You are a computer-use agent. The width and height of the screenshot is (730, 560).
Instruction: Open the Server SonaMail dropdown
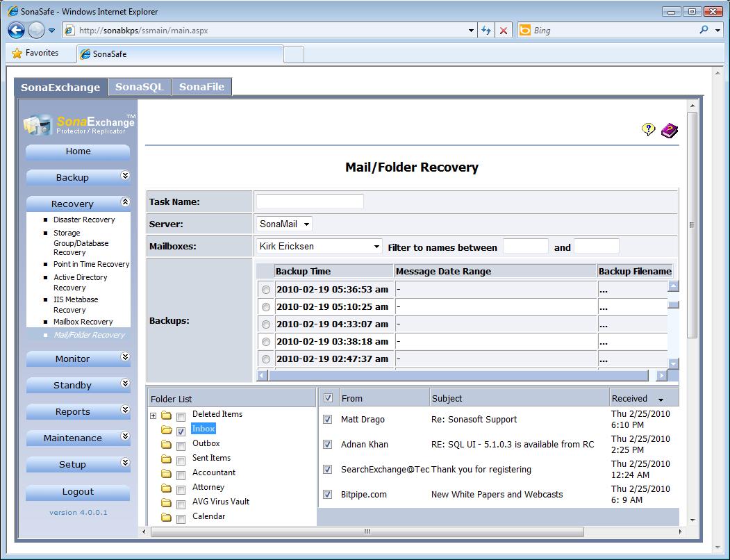point(284,224)
